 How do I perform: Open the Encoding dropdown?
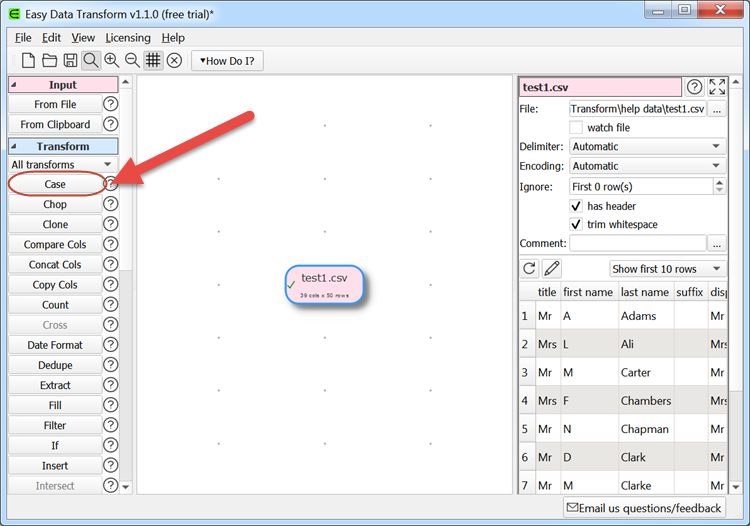647,166
